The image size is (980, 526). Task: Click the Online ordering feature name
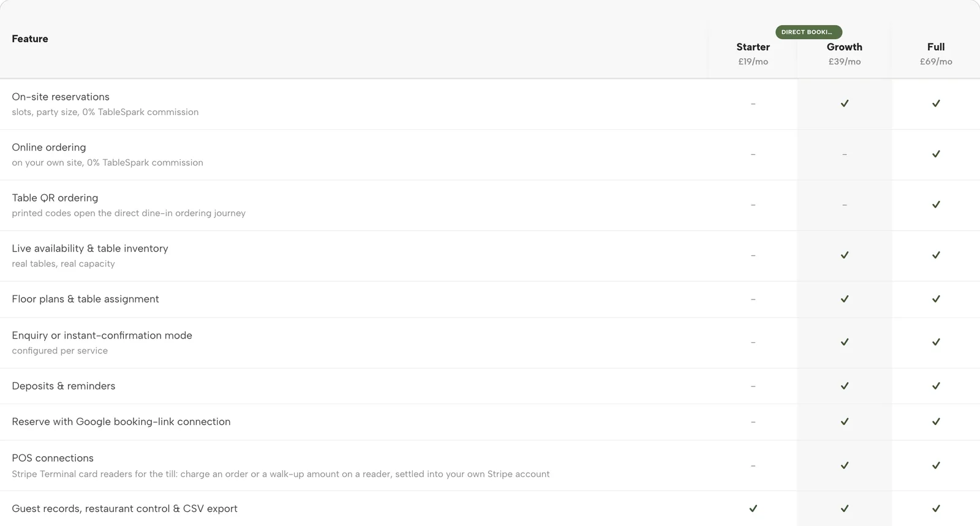(x=49, y=148)
